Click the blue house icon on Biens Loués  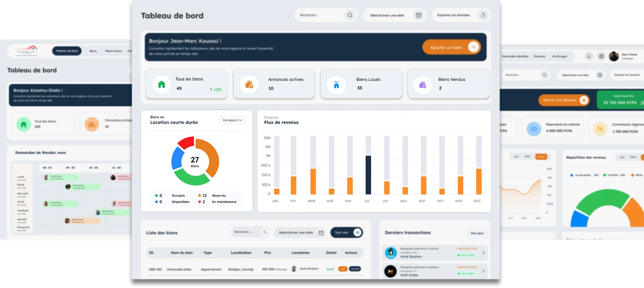coord(336,85)
